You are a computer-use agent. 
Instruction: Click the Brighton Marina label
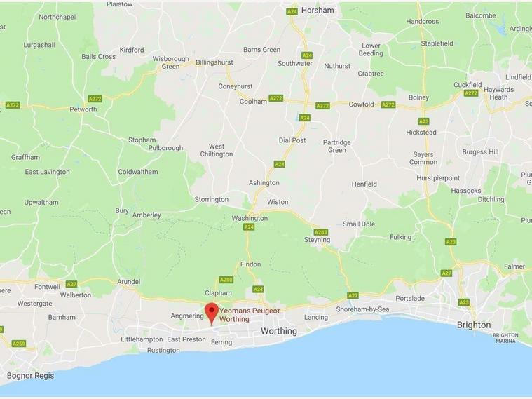(x=505, y=338)
